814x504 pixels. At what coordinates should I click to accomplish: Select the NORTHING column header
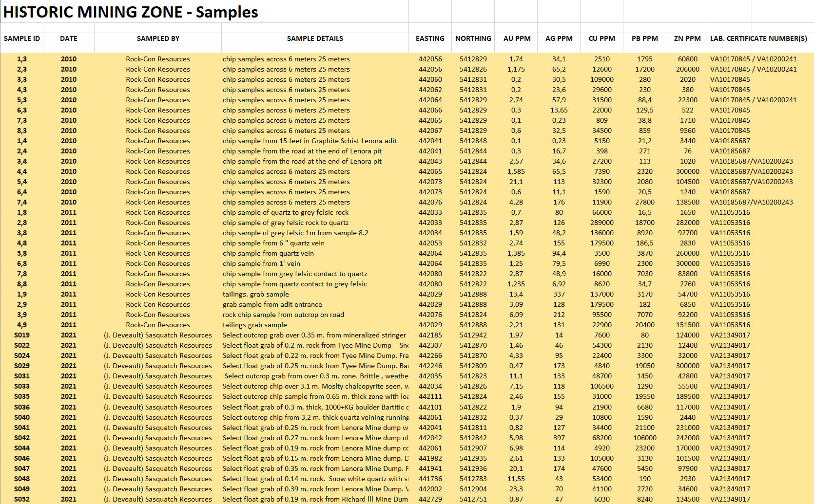click(473, 38)
